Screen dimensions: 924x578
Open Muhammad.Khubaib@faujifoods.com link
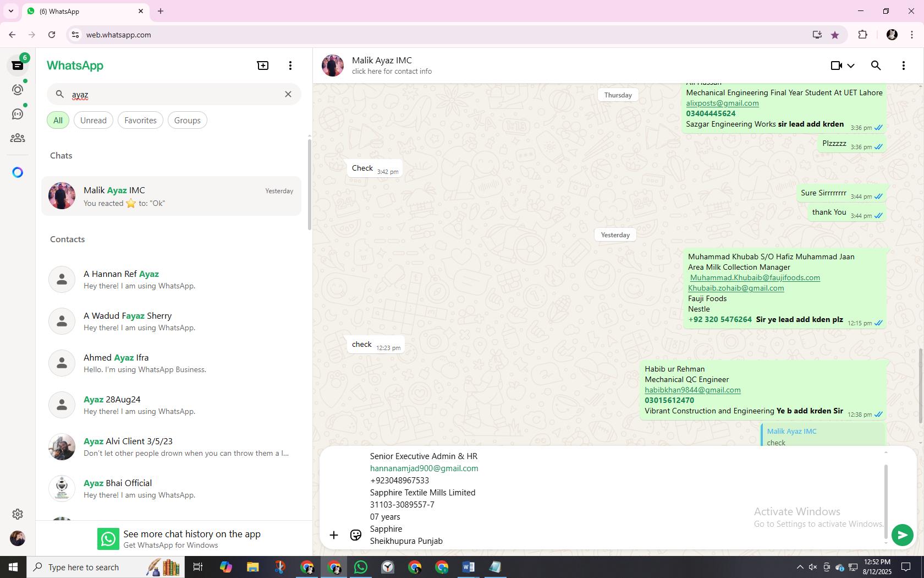(755, 277)
